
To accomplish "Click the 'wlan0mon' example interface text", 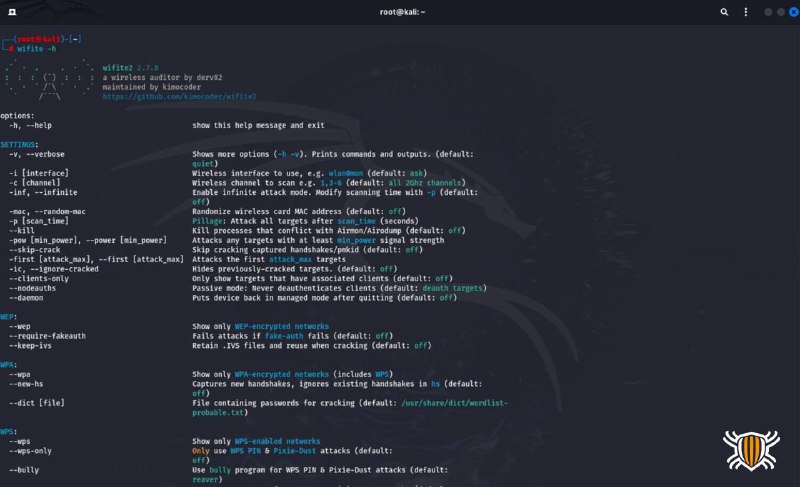I will click(346, 173).
